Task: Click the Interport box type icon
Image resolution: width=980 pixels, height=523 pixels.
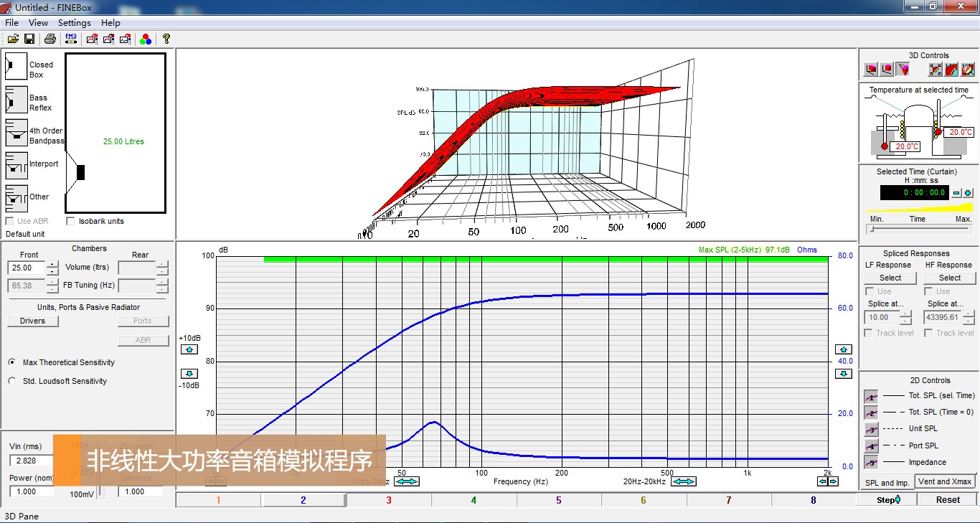Action: click(x=16, y=166)
